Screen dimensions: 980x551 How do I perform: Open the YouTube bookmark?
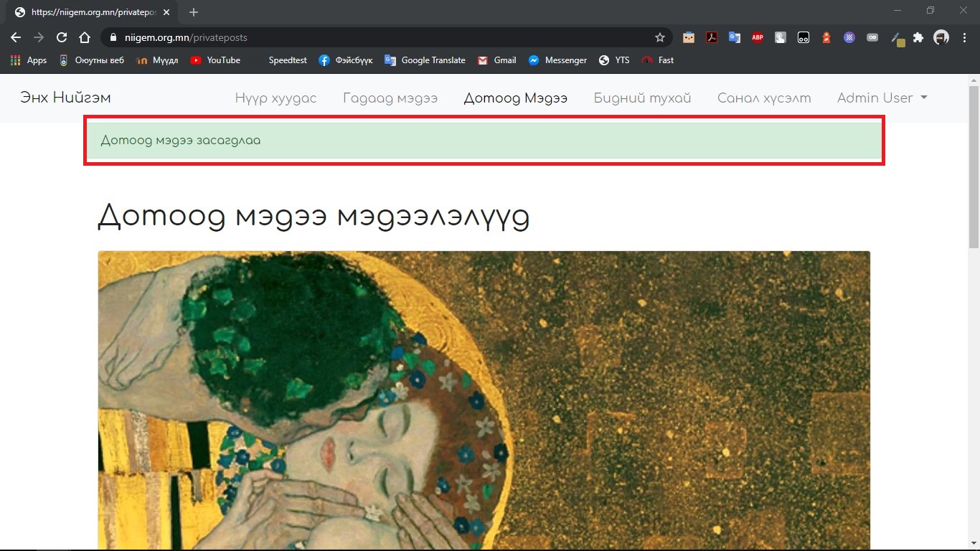tap(215, 60)
